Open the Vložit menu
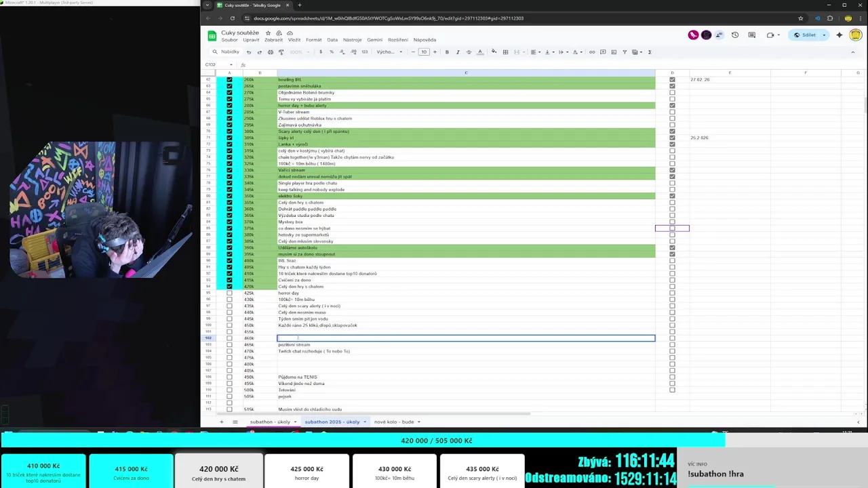 point(294,40)
